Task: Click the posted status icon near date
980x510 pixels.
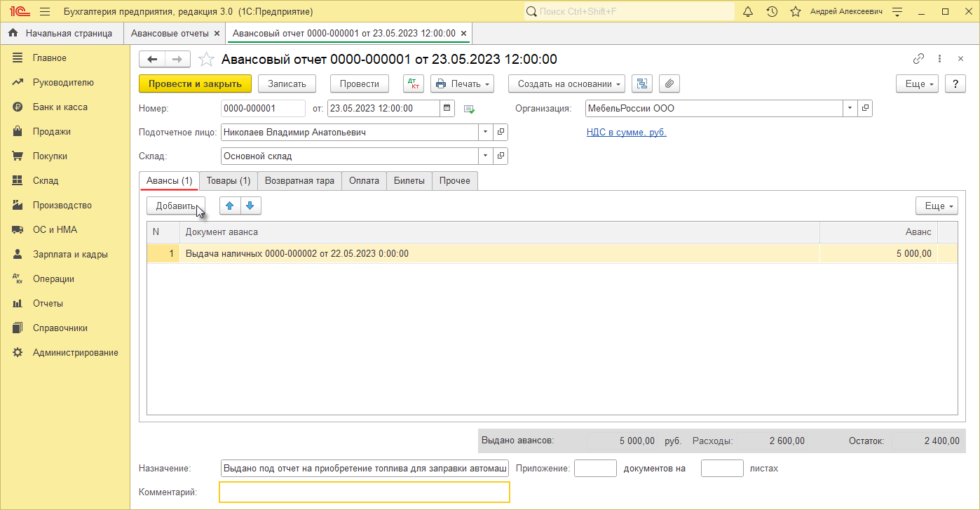Action: 469,109
